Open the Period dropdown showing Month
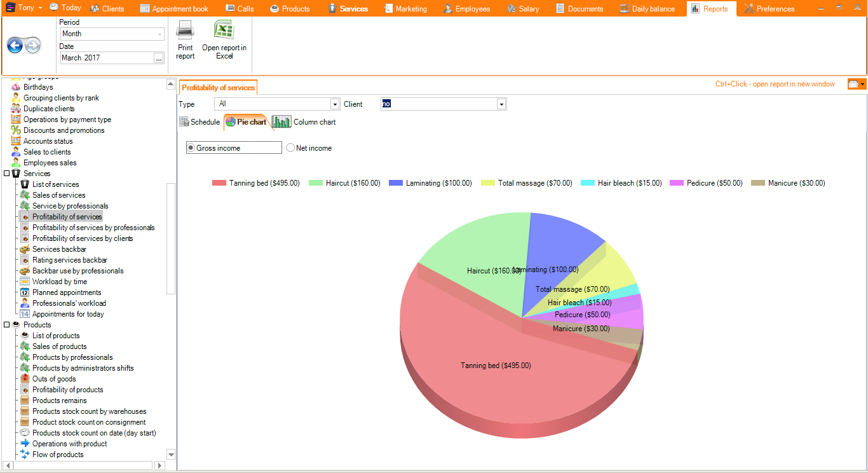The height and width of the screenshot is (473, 868). coord(159,34)
